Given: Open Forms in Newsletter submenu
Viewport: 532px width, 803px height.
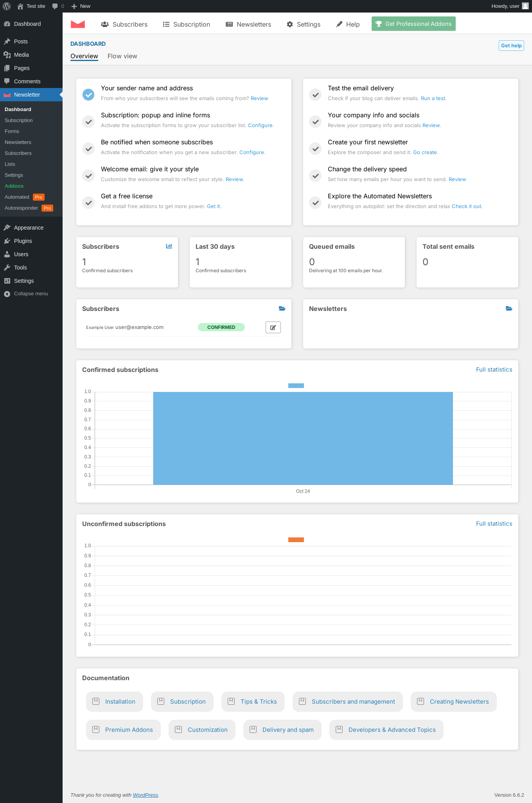Looking at the screenshot, I should click(x=12, y=131).
